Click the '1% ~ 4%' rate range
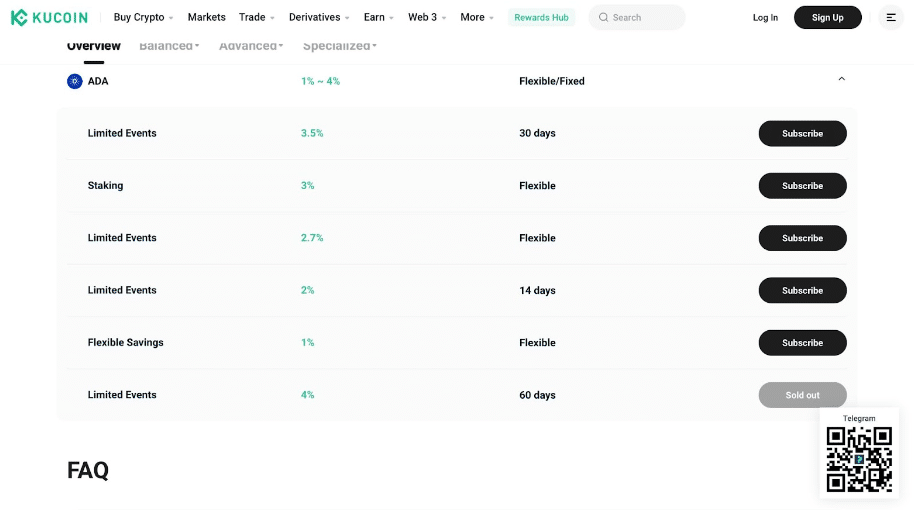Image resolution: width=914 pixels, height=510 pixels. point(320,81)
